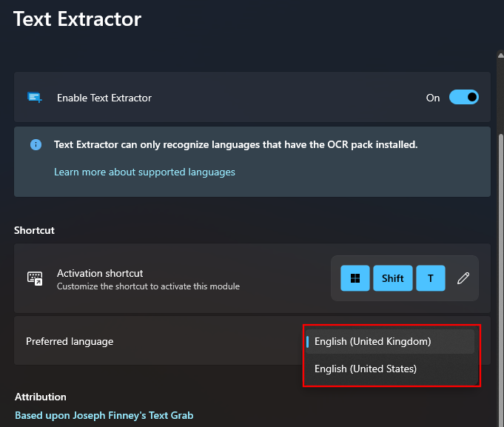Disable the Enable Text Extractor toggle
The image size is (504, 427).
pos(464,98)
